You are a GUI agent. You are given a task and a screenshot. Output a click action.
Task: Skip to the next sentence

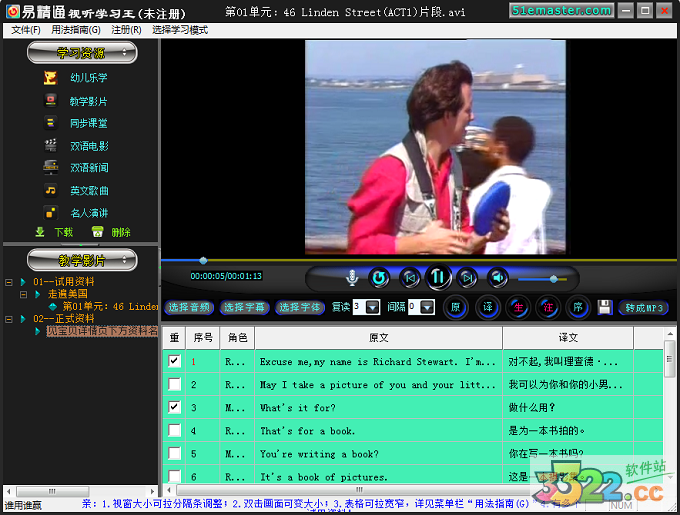coord(467,278)
